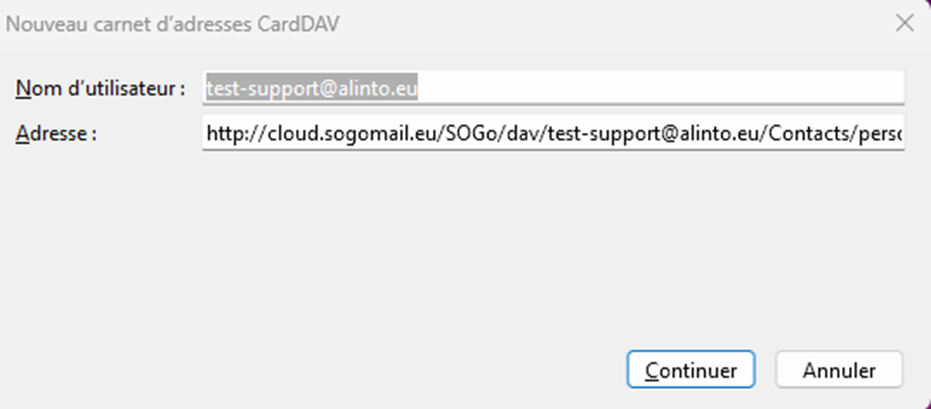This screenshot has width=931, height=409.
Task: Click the empty gray area of the dialog body
Action: click(x=400, y=250)
